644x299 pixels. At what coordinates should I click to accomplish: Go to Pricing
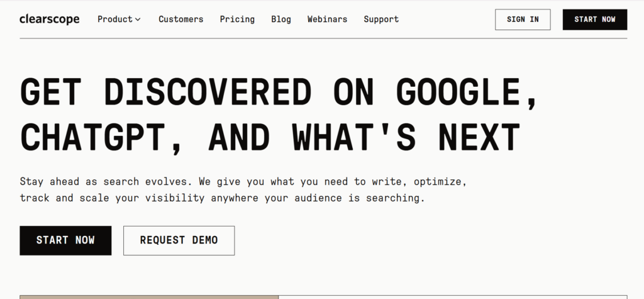237,20
